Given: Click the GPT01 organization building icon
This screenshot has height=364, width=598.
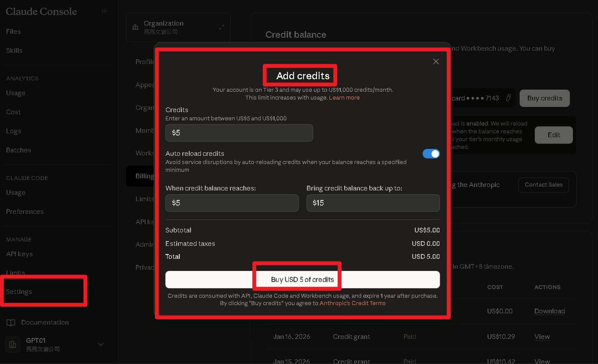Looking at the screenshot, I should point(13,344).
